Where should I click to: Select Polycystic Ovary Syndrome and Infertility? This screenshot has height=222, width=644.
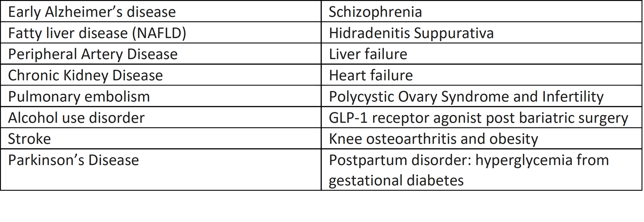[466, 97]
